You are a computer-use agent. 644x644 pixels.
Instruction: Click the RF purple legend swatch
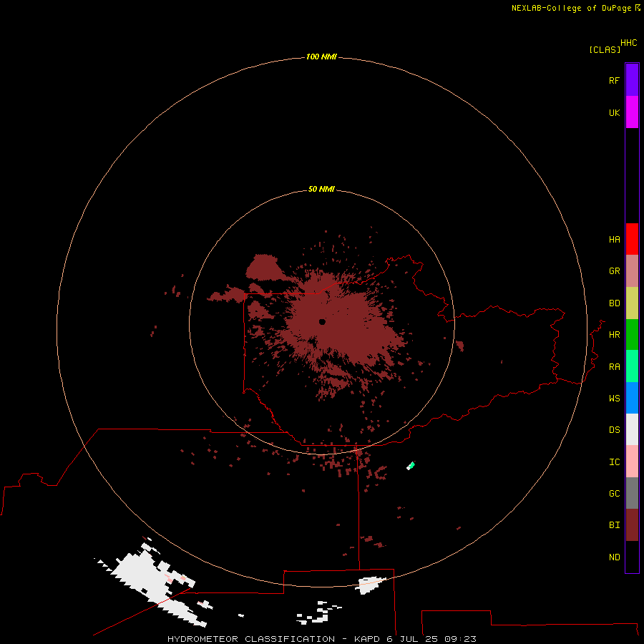(632, 80)
